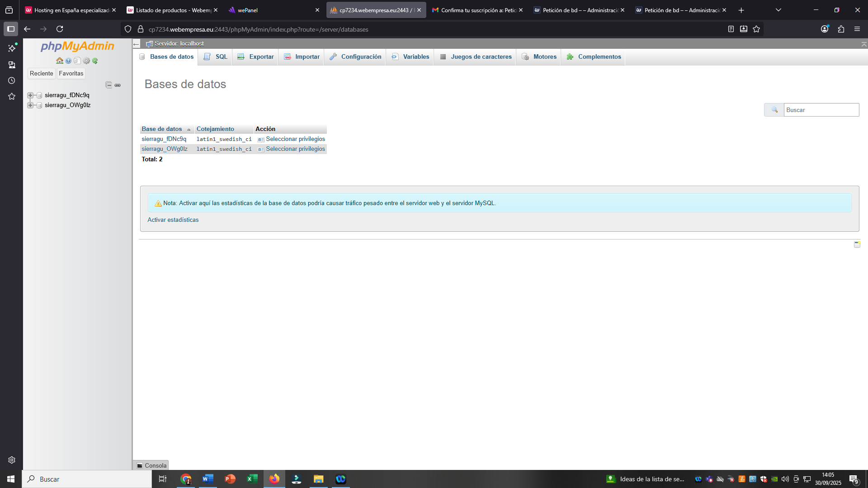Click the green reload navigation icon

(x=95, y=61)
